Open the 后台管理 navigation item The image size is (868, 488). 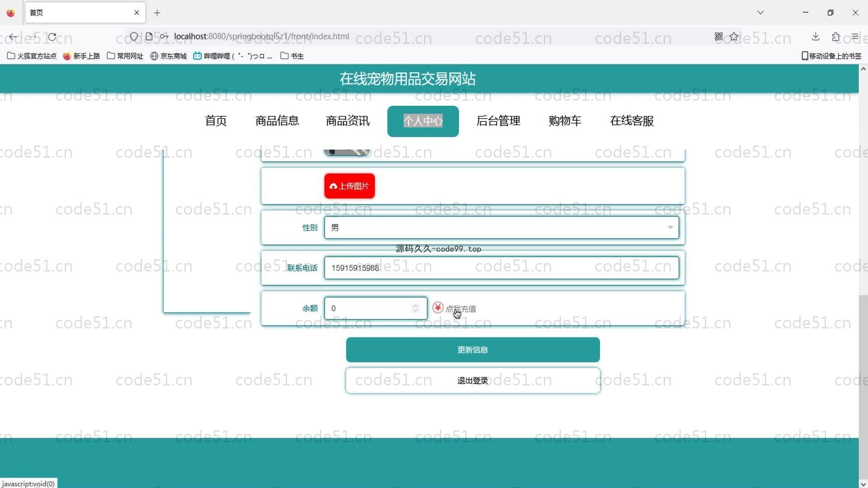[498, 121]
